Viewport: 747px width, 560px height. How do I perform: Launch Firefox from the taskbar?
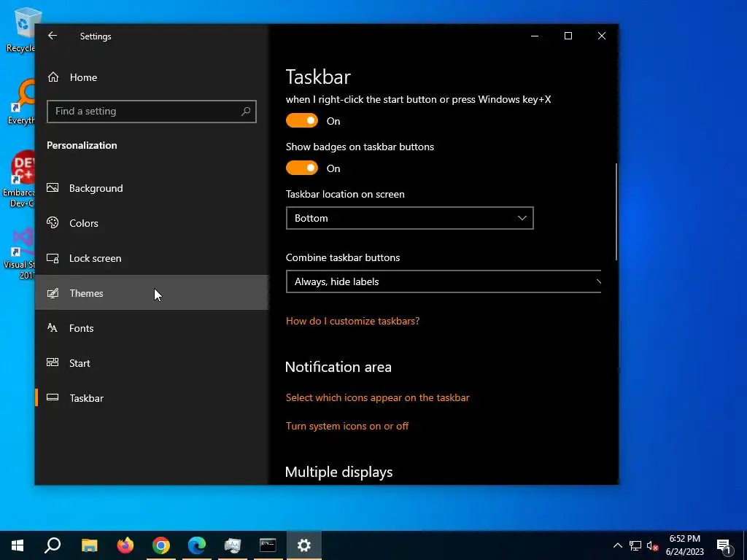(125, 545)
